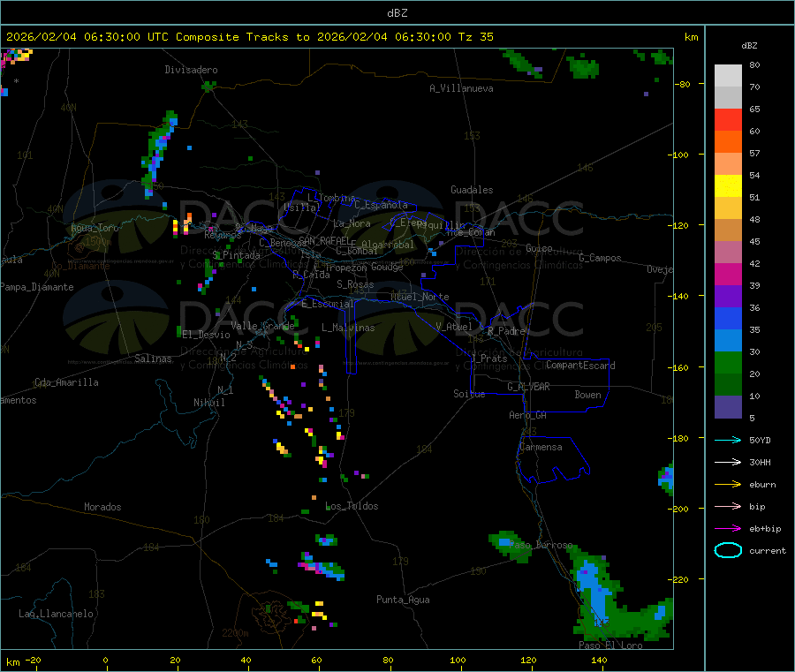Click the Paso_Barroso place label
Image resolution: width=795 pixels, height=672 pixels.
click(x=541, y=545)
